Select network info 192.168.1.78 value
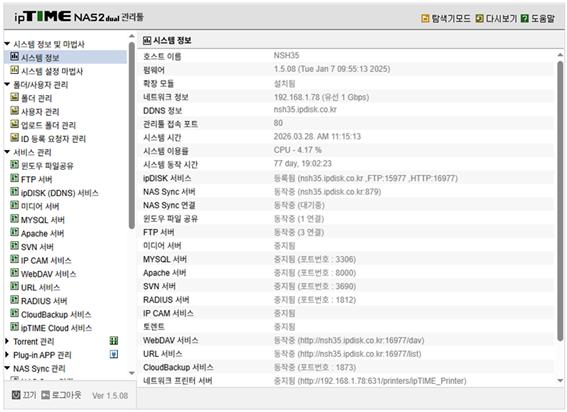The image size is (567, 412). 321,97
